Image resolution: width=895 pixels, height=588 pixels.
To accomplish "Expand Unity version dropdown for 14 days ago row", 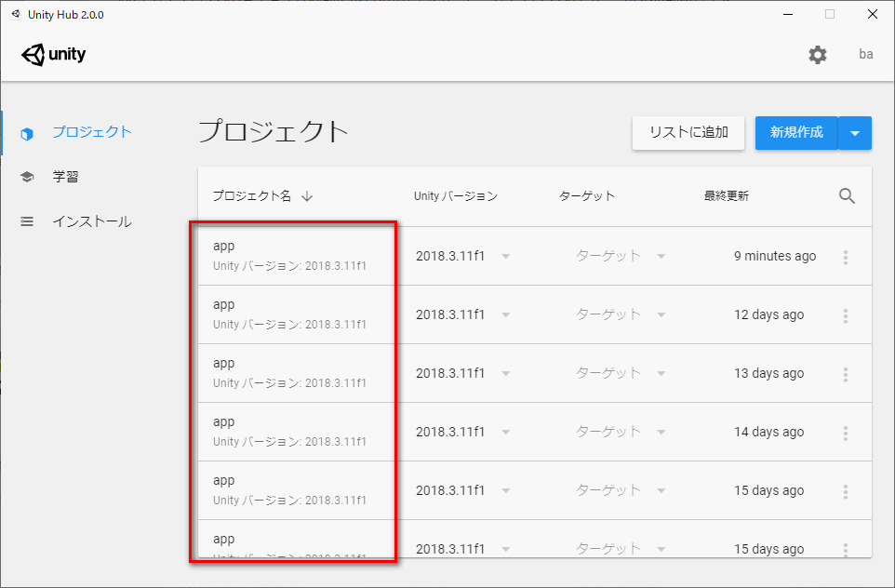I will pos(506,432).
